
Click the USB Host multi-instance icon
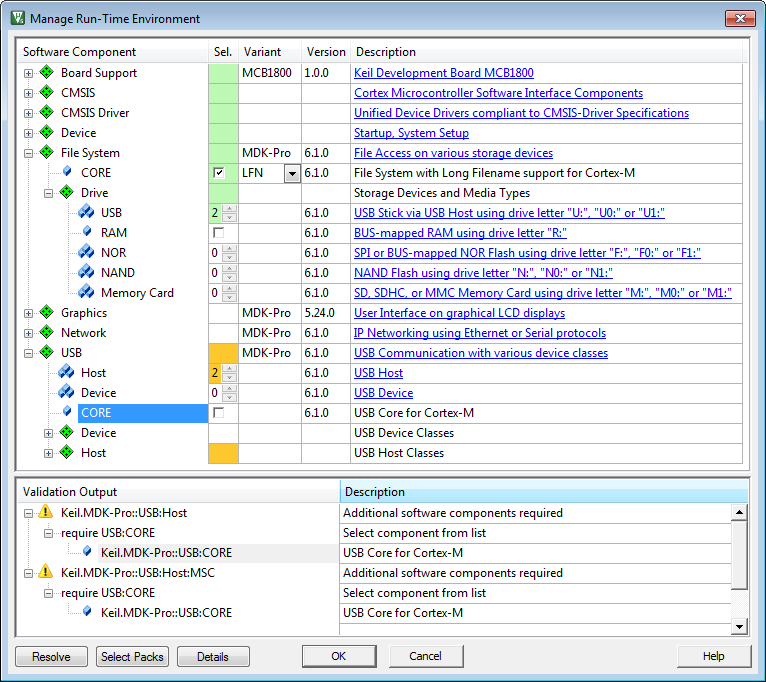[x=67, y=373]
